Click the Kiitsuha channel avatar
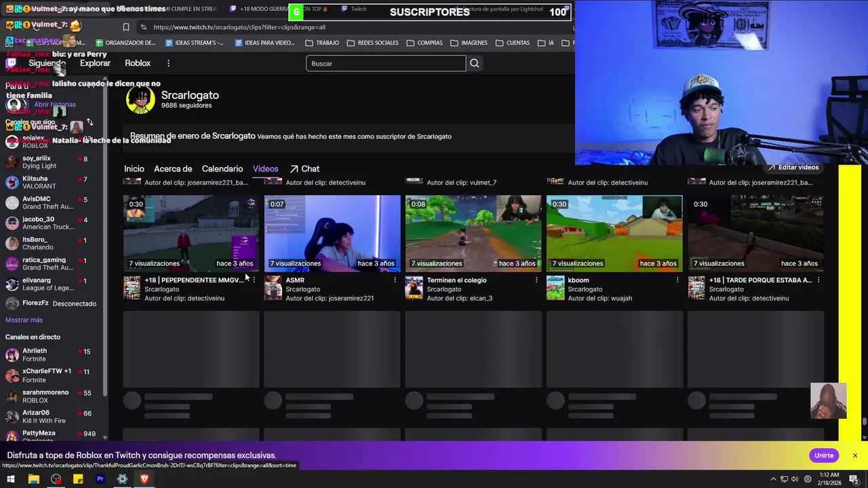Viewport: 868px width, 488px height. (x=12, y=182)
